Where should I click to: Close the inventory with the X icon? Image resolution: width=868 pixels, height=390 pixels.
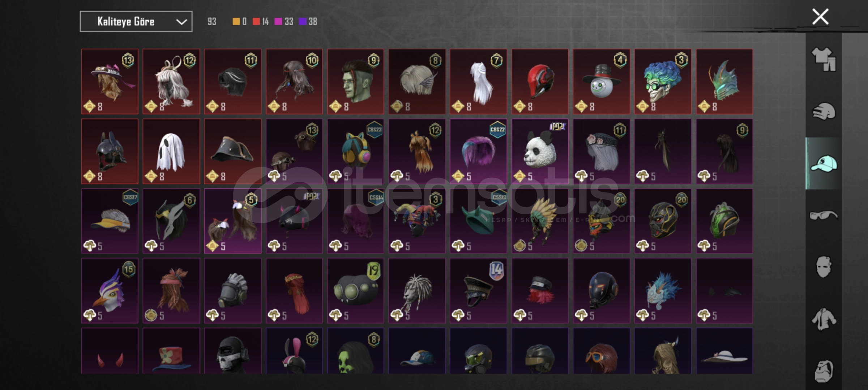(x=820, y=17)
